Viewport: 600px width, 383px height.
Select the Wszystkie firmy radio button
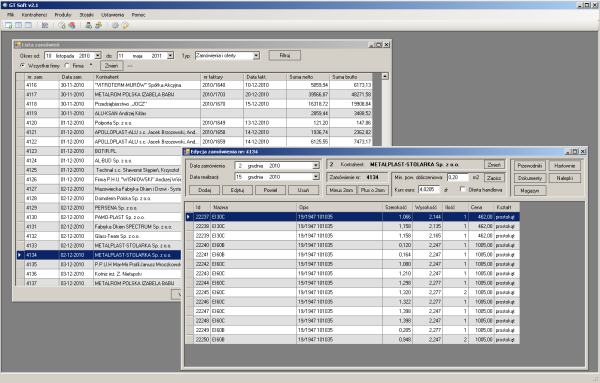click(23, 65)
